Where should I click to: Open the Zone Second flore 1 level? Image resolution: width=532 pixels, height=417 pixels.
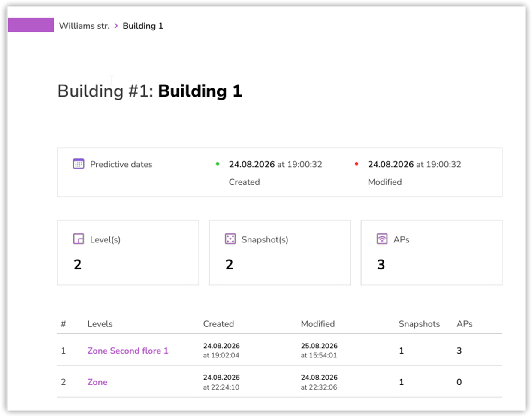click(128, 351)
